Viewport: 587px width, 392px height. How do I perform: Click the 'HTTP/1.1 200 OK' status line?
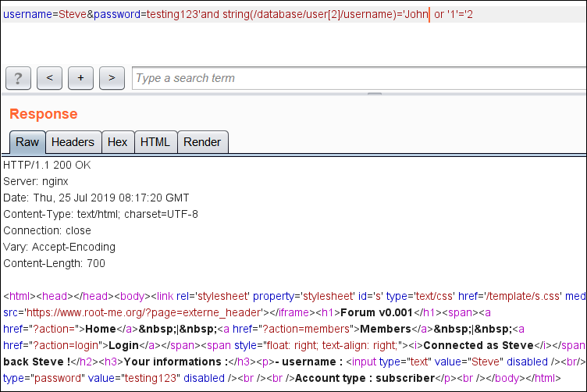pos(47,165)
